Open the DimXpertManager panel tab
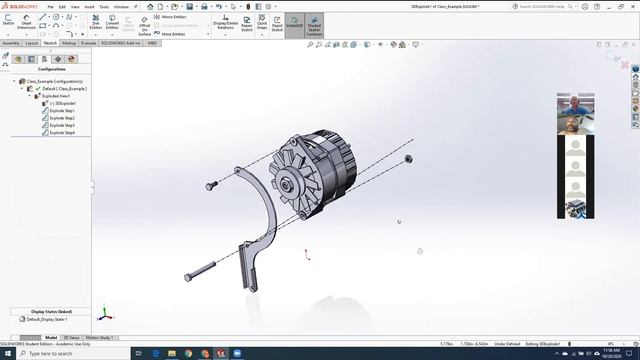Viewport: 640px width, 360px height. pyautogui.click(x=58, y=59)
